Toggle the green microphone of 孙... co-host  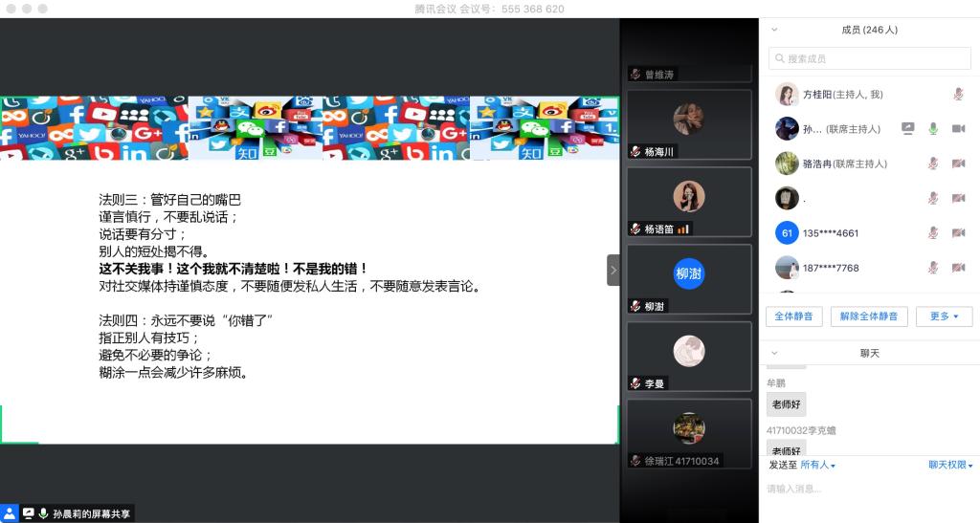[x=932, y=128]
